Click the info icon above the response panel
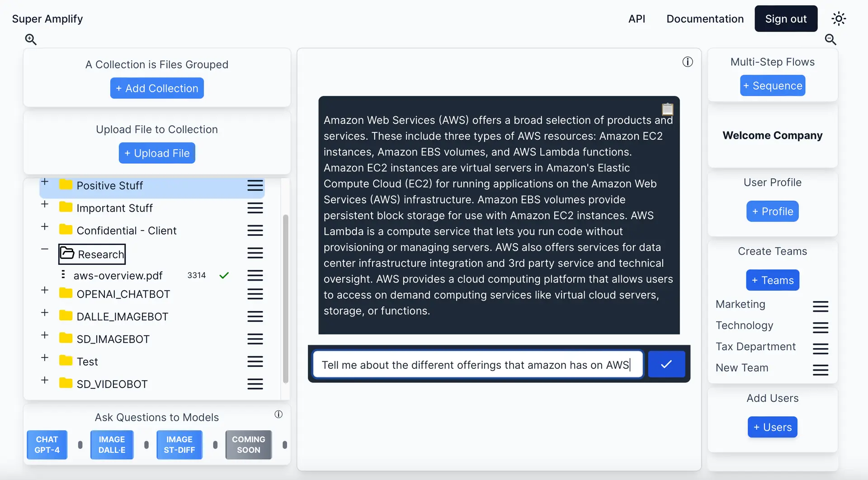Screen dimensions: 868x480 688,62
